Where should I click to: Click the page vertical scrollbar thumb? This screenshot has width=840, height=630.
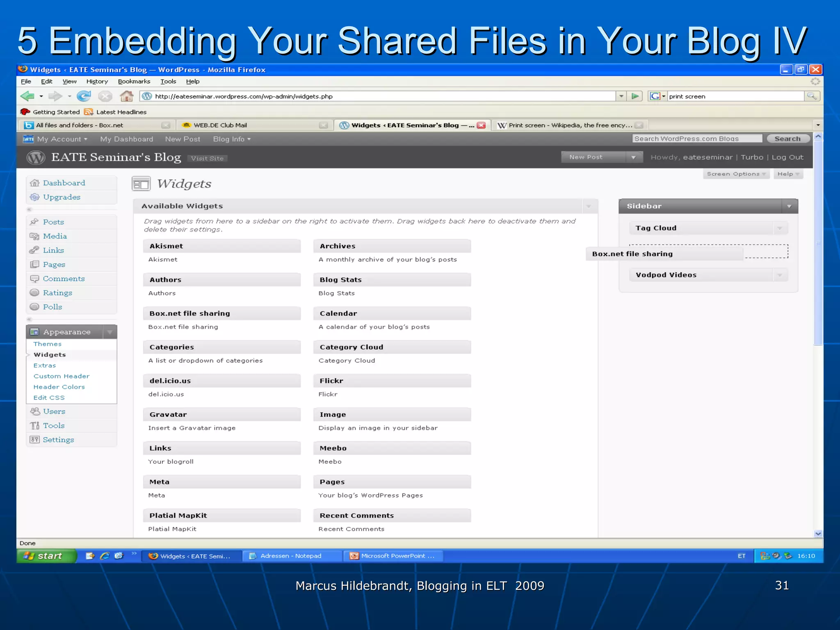(818, 243)
